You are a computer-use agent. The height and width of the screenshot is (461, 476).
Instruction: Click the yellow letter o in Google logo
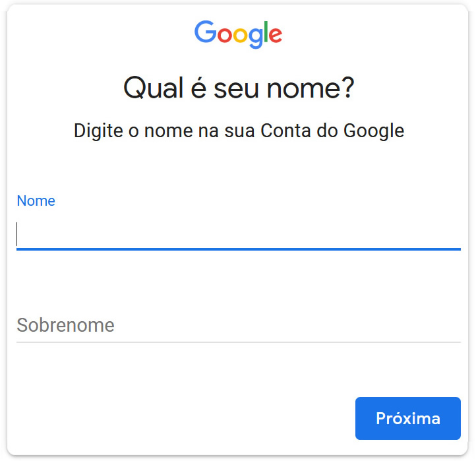coord(240,35)
